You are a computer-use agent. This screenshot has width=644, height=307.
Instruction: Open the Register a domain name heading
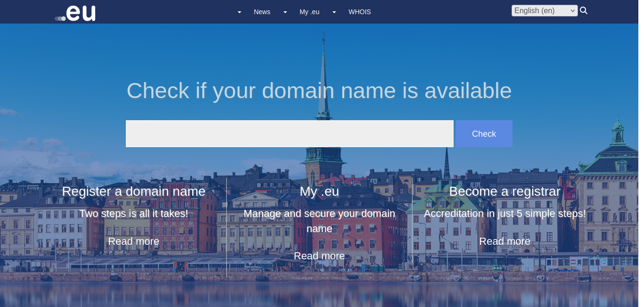[134, 191]
